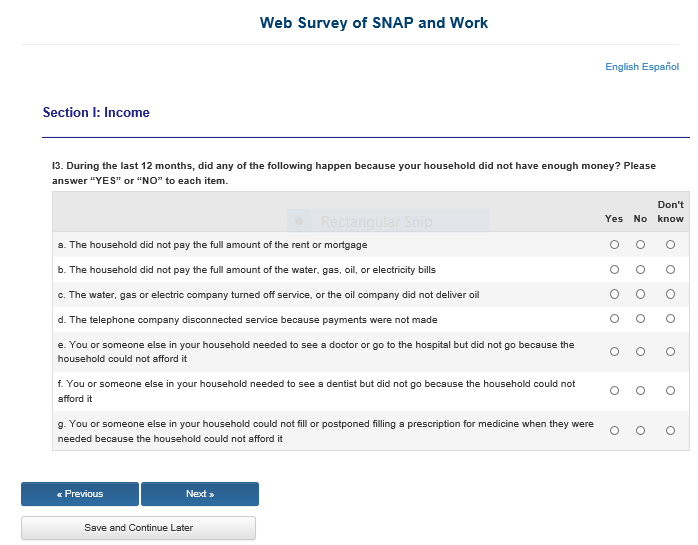Viewport: 698px width, 545px height.
Task: Choose Don't know for skipped dentist visit
Action: (670, 391)
